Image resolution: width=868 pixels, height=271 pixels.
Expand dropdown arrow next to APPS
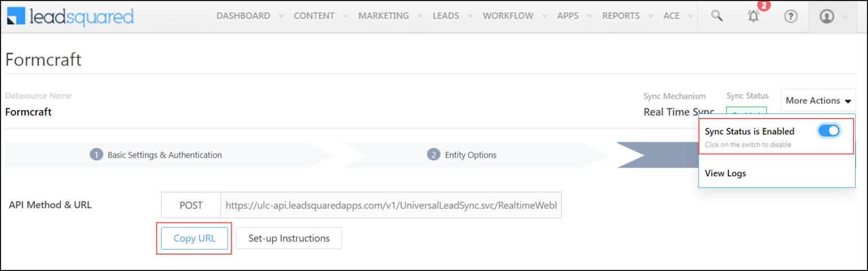point(589,16)
